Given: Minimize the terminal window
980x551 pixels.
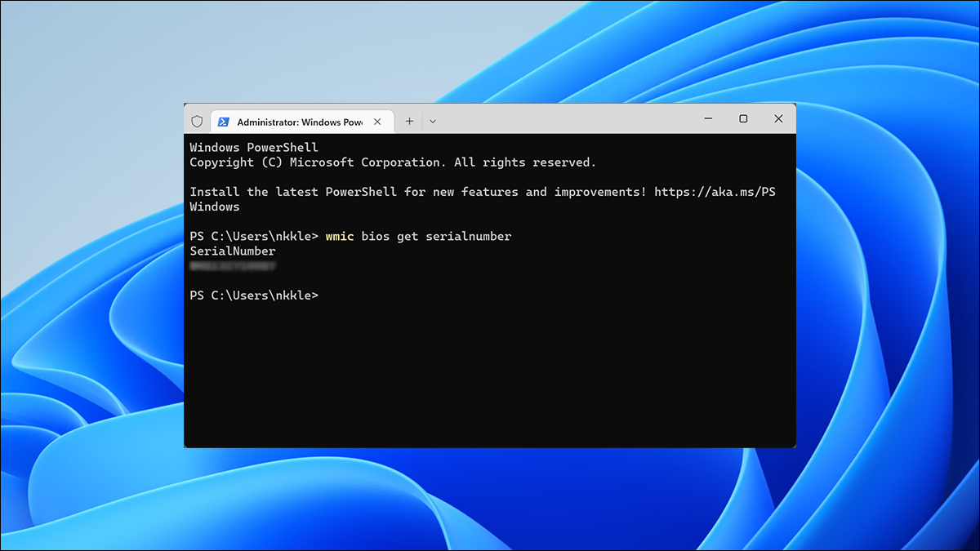Looking at the screenshot, I should click(707, 119).
